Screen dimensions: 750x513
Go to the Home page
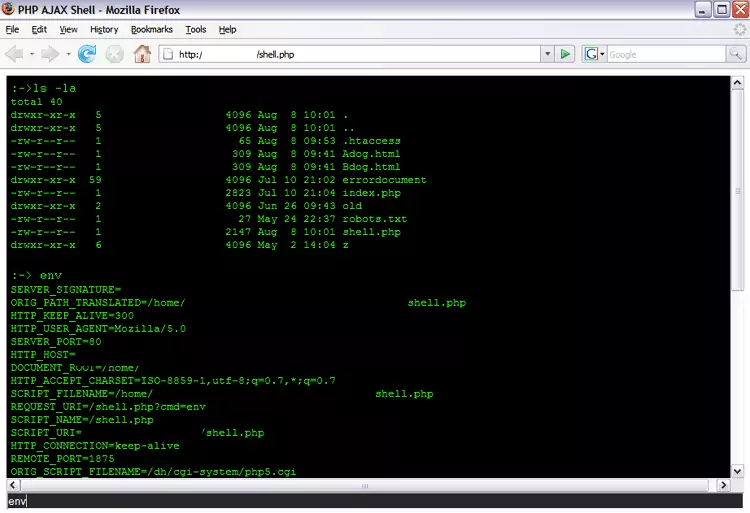point(142,54)
